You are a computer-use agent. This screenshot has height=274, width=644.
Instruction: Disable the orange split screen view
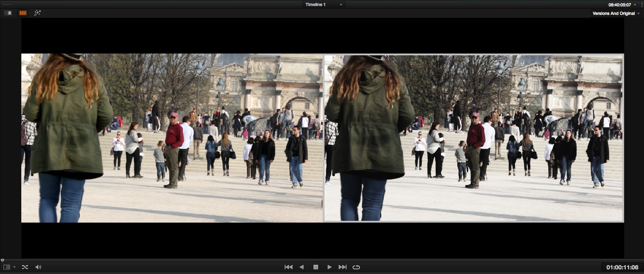pyautogui.click(x=23, y=13)
